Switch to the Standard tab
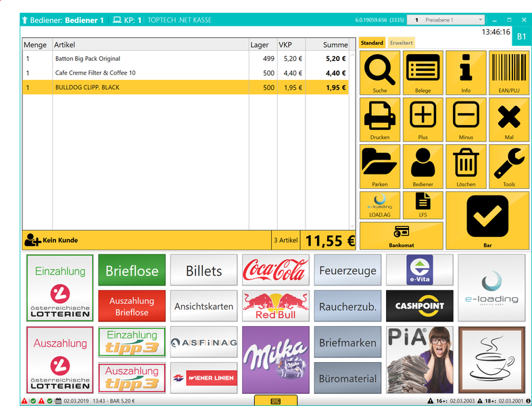 (372, 43)
